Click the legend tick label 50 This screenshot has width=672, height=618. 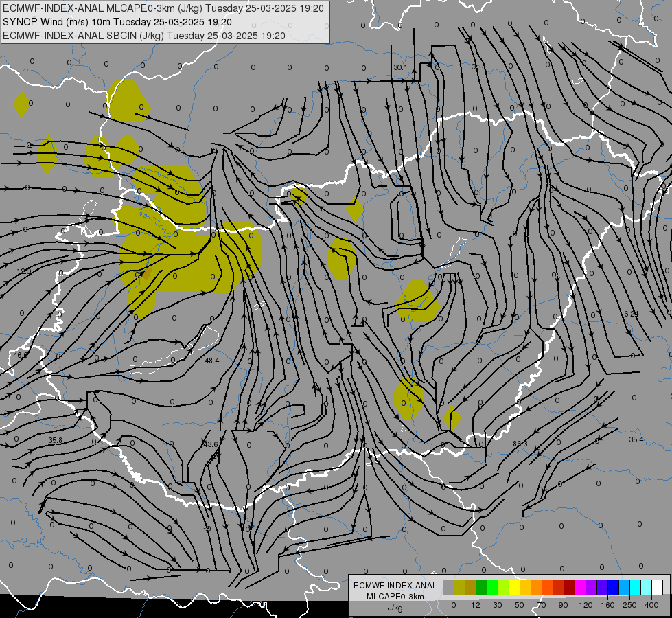pos(520,605)
